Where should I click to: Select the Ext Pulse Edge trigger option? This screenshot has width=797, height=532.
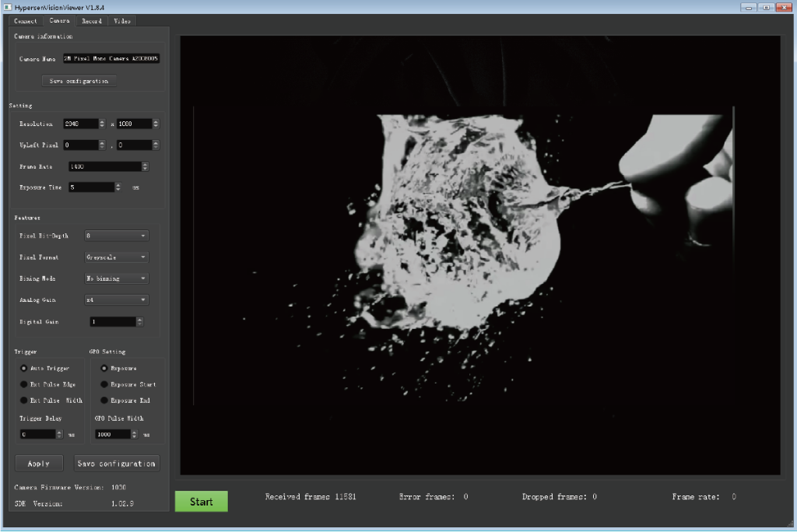24,384
